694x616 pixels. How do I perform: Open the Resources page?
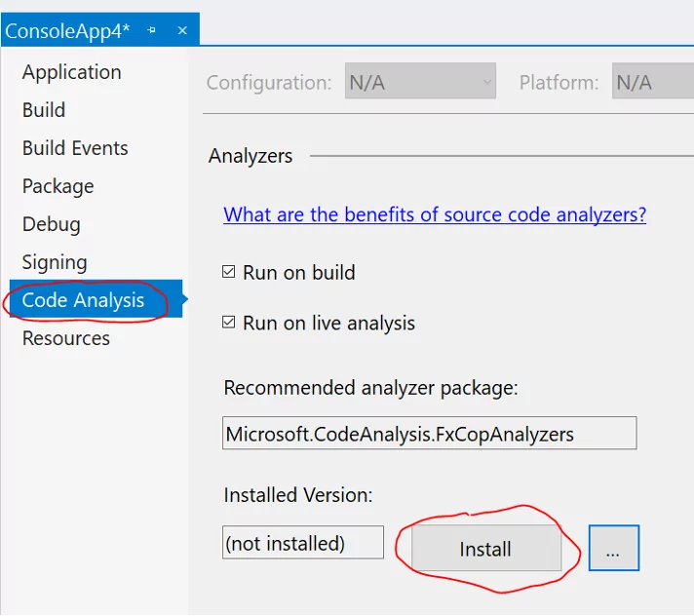[x=66, y=338]
